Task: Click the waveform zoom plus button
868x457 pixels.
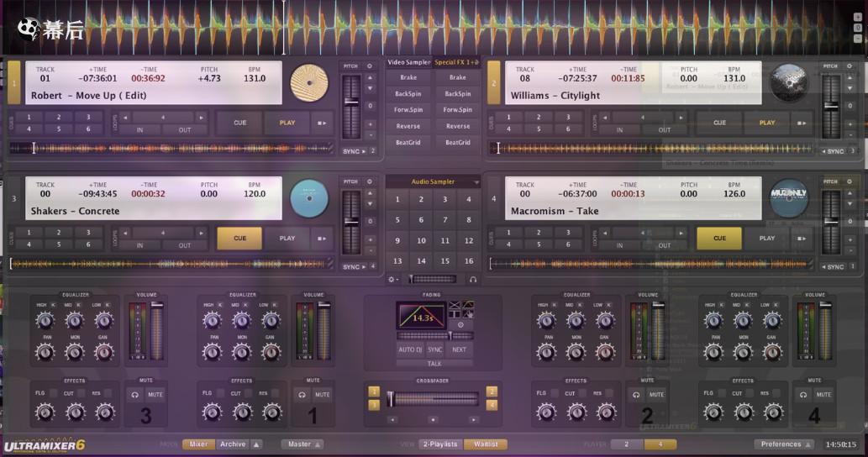Action: coord(857,17)
